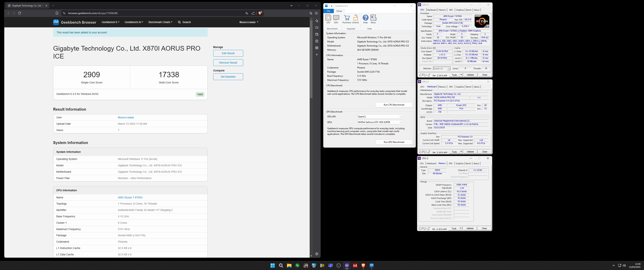Open the Help question mark icon
Viewport: 644px width, 270px height.
[365, 19]
